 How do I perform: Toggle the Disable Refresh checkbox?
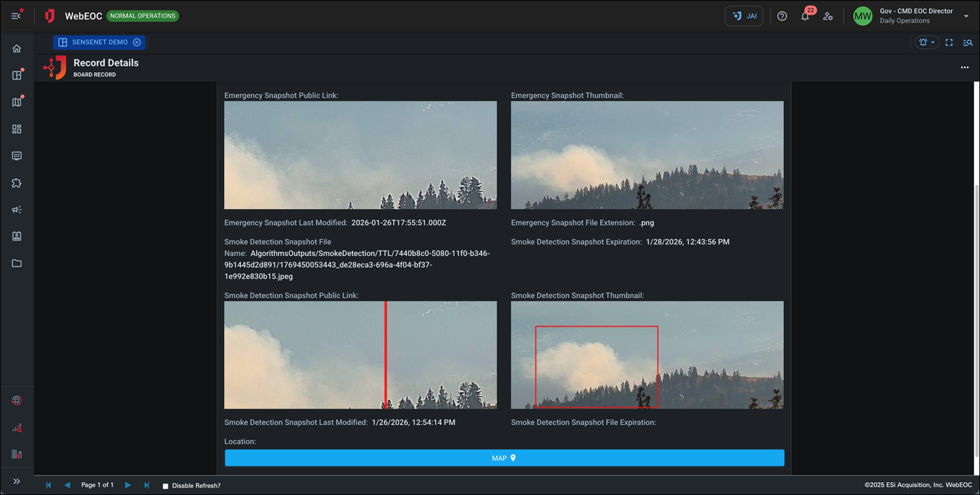(x=165, y=485)
